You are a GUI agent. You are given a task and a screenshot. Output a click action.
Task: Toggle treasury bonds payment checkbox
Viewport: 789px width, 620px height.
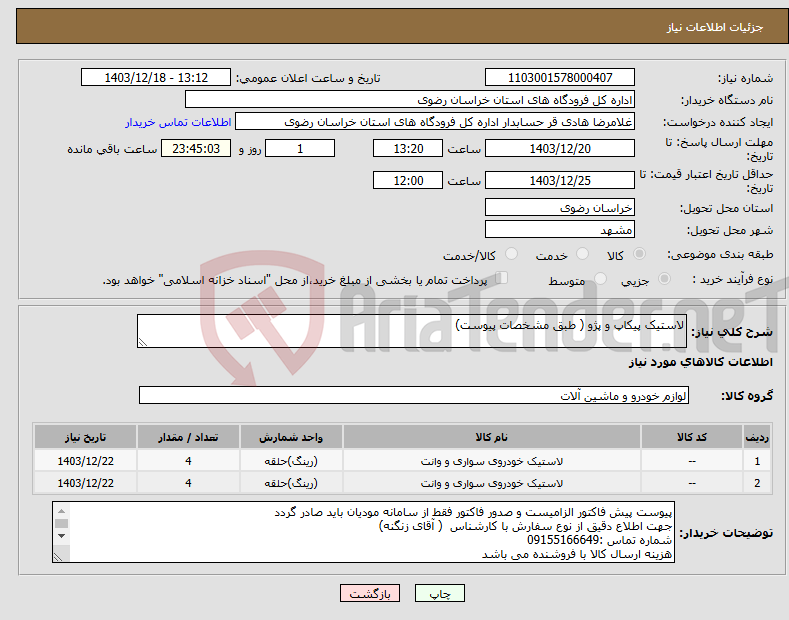[502, 278]
